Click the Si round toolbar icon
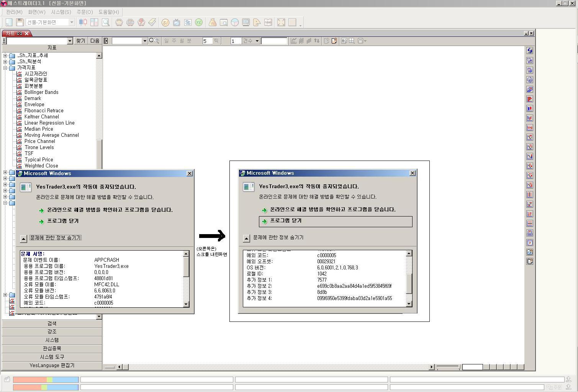The width and height of the screenshot is (578, 392). (x=165, y=22)
